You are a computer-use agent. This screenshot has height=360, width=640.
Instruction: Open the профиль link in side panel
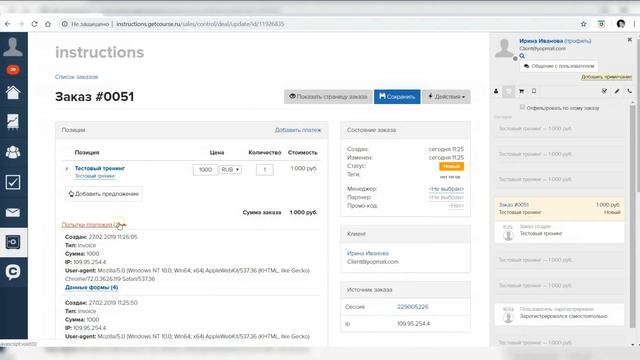(578, 41)
